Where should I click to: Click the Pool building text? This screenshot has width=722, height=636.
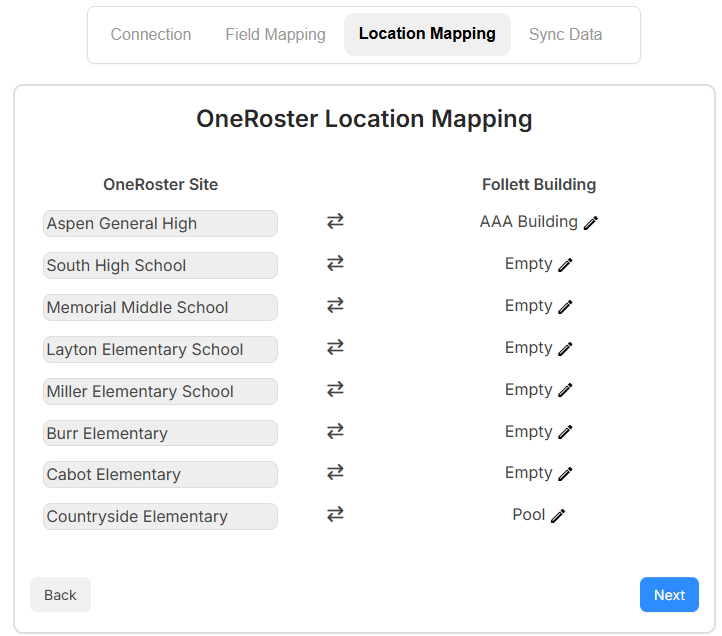529,514
